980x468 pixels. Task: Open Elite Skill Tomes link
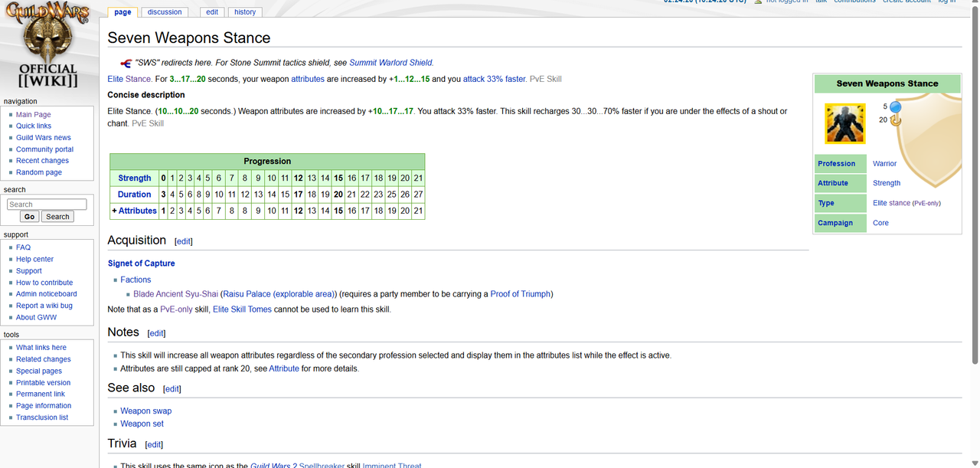point(242,309)
